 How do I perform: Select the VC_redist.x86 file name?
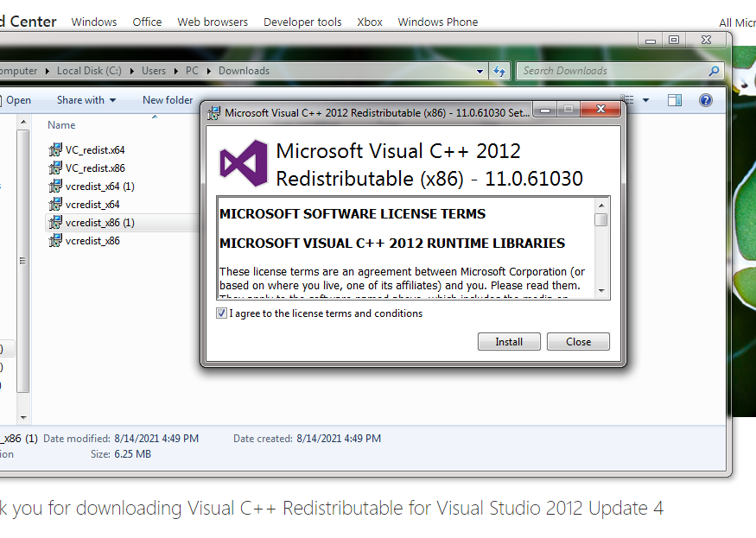point(95,168)
